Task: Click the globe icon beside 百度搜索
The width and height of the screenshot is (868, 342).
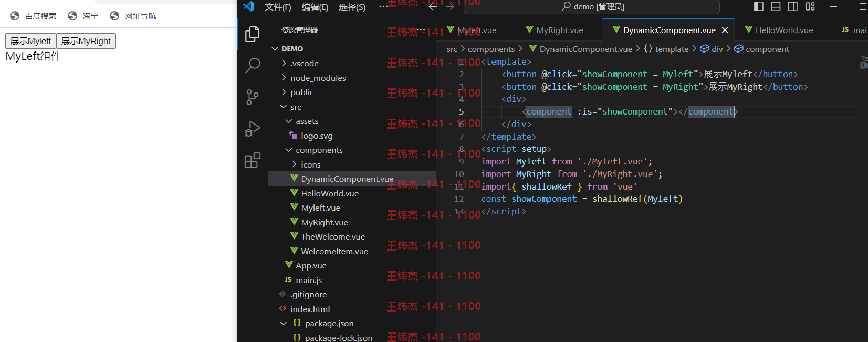Action: coord(15,16)
